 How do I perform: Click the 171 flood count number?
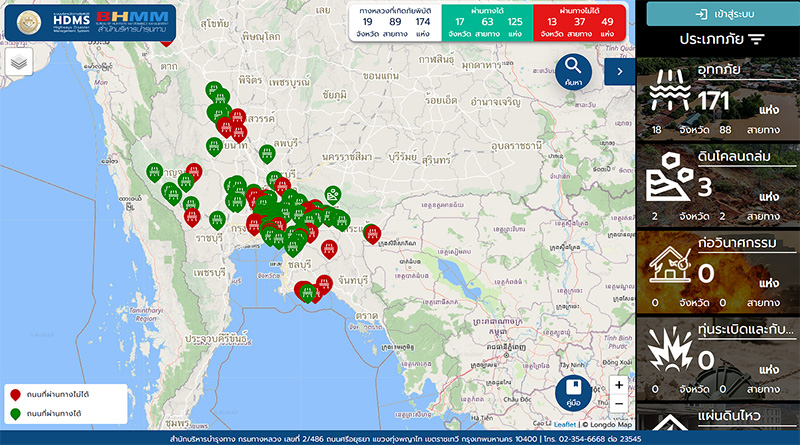coord(713,101)
